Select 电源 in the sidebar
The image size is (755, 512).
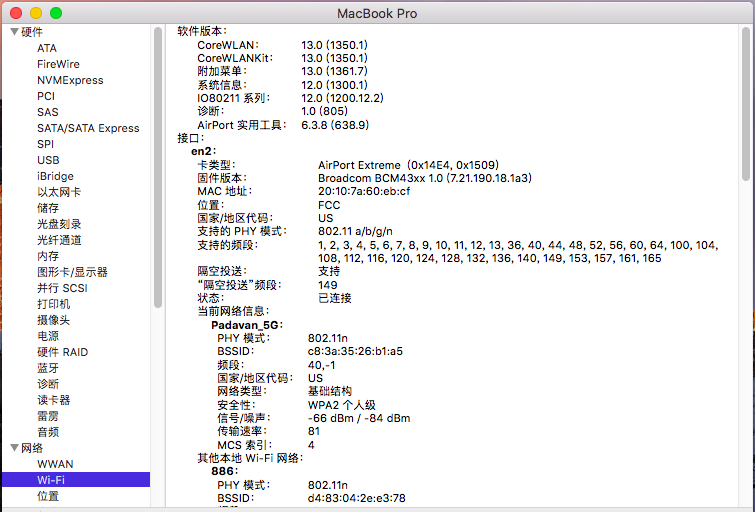48,336
